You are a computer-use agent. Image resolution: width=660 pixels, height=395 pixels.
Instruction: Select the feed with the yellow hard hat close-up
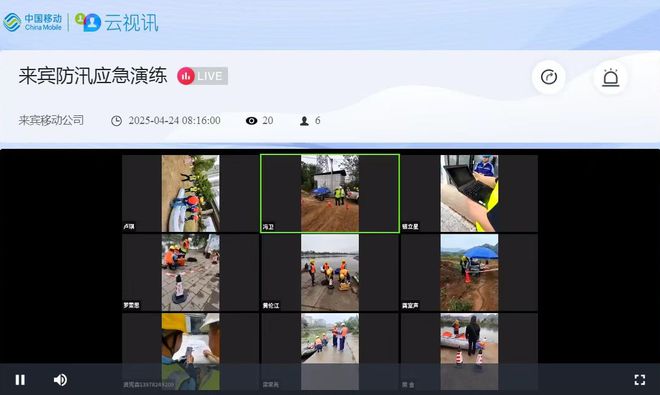[x=190, y=351]
